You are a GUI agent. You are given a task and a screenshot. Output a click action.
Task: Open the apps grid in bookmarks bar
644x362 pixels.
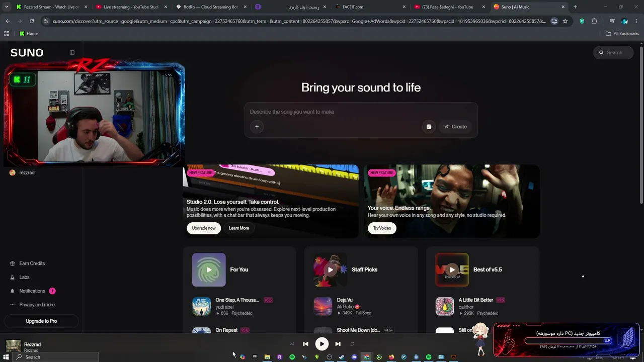[7, 33]
